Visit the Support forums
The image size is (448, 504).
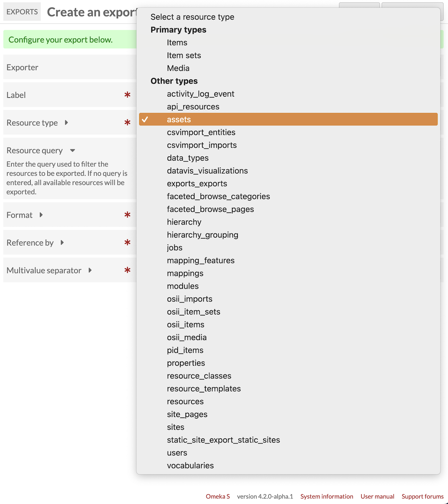tap(423, 496)
